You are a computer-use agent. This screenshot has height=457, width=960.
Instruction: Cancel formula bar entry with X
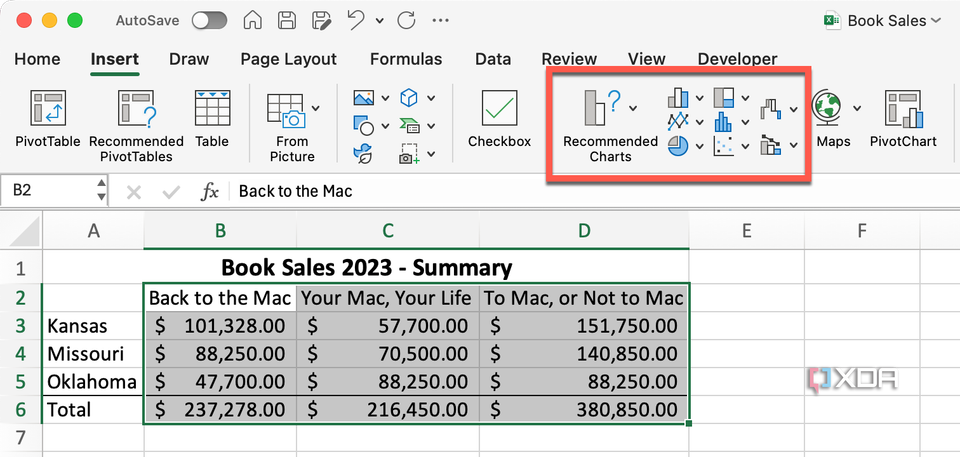point(133,192)
